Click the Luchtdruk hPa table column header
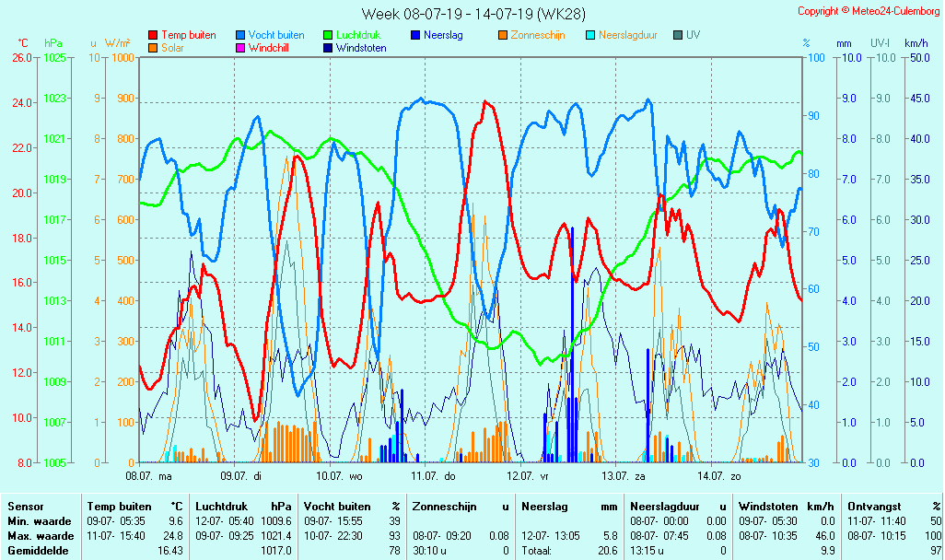 (243, 507)
